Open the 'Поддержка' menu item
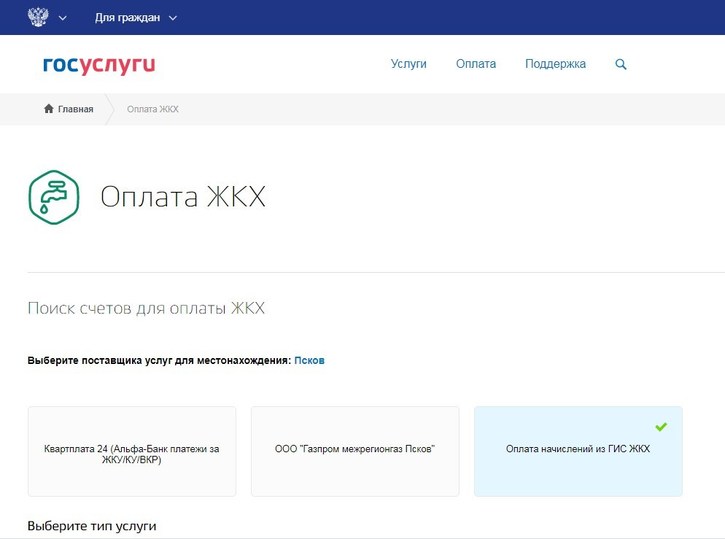This screenshot has height=539, width=725. tap(555, 64)
